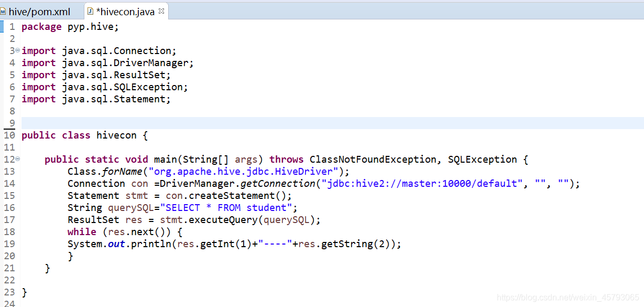Click 'querySQL' variable on line 16
This screenshot has width=644, height=307.
click(x=131, y=208)
